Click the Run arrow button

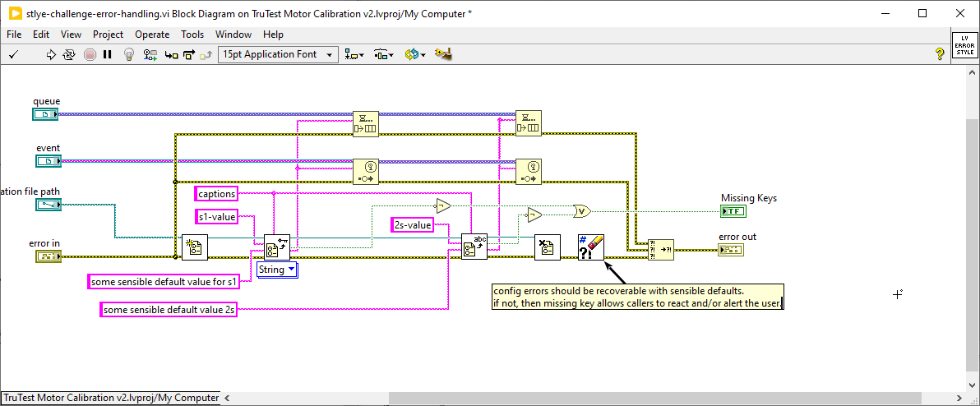click(x=51, y=54)
